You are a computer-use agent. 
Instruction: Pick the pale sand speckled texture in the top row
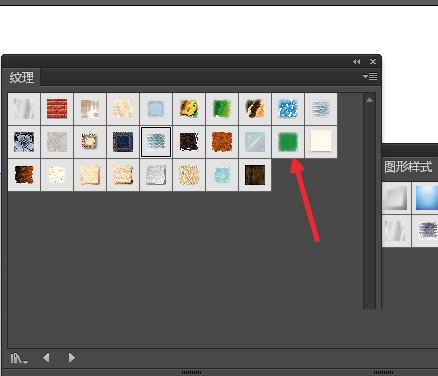(x=123, y=109)
